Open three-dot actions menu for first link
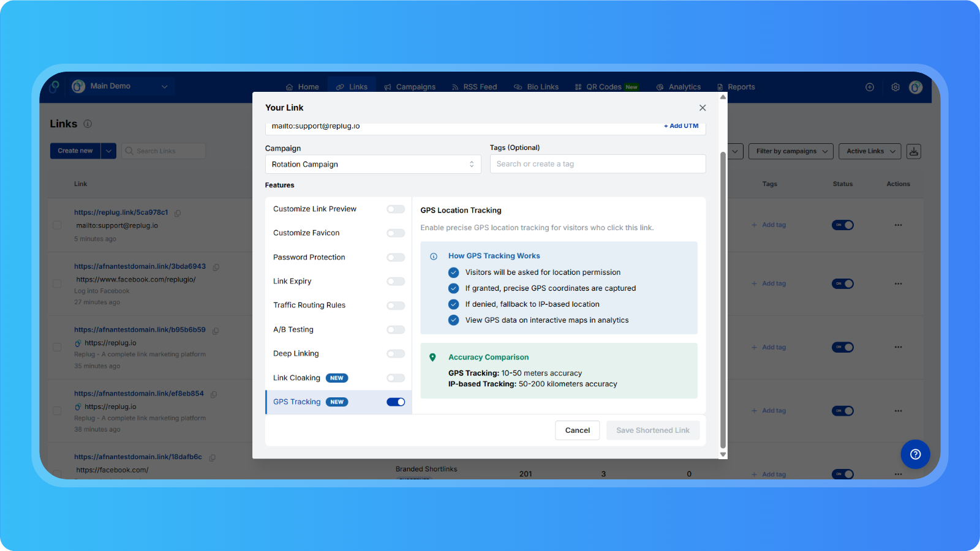The image size is (980, 551). coord(898,225)
